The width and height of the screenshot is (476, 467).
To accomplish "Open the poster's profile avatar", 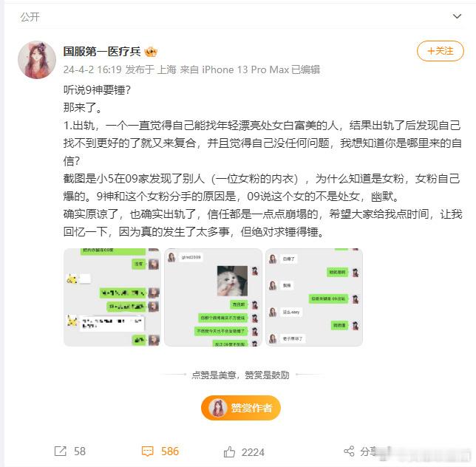I will click(37, 60).
